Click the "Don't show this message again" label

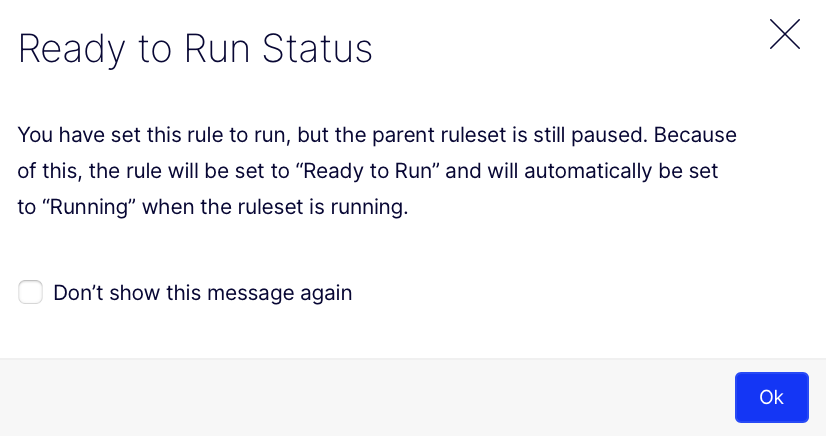click(202, 293)
